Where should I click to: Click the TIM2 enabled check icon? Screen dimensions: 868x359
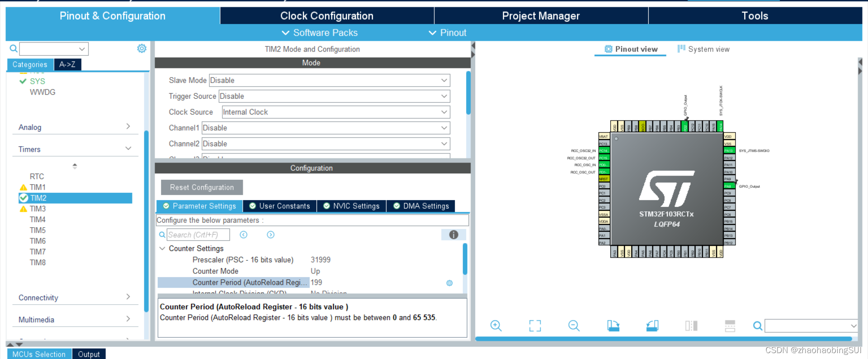tap(24, 198)
